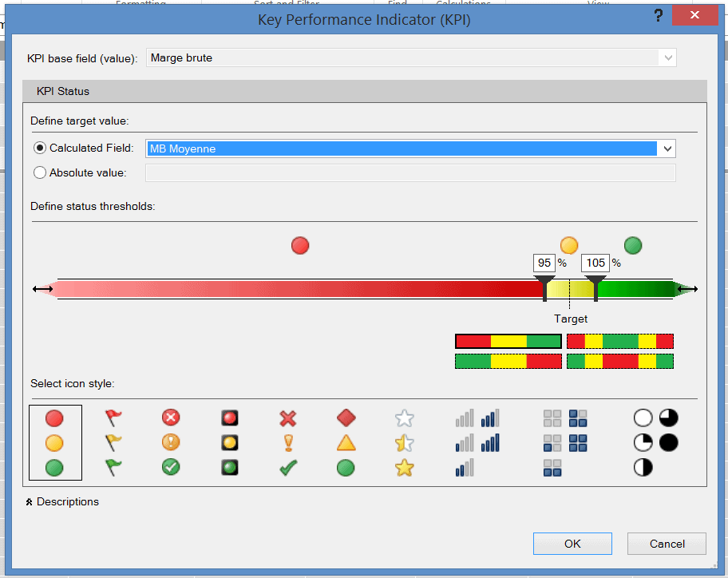Select the red-yellow-green circles icon style
This screenshot has width=728, height=578.
(x=54, y=442)
